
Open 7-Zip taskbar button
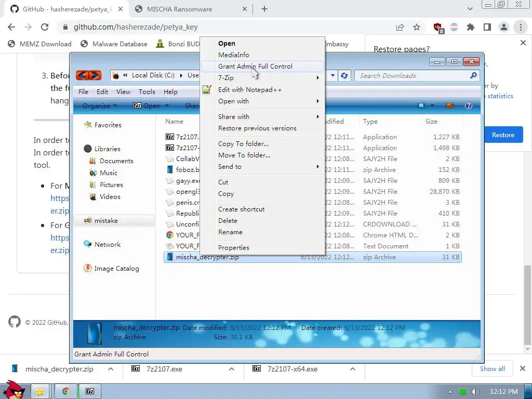point(90,392)
